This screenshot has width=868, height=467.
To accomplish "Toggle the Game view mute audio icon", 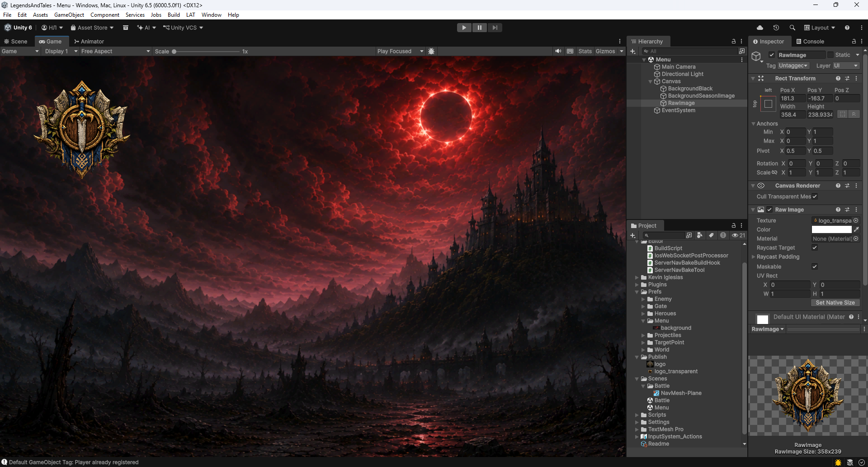I will pyautogui.click(x=558, y=51).
